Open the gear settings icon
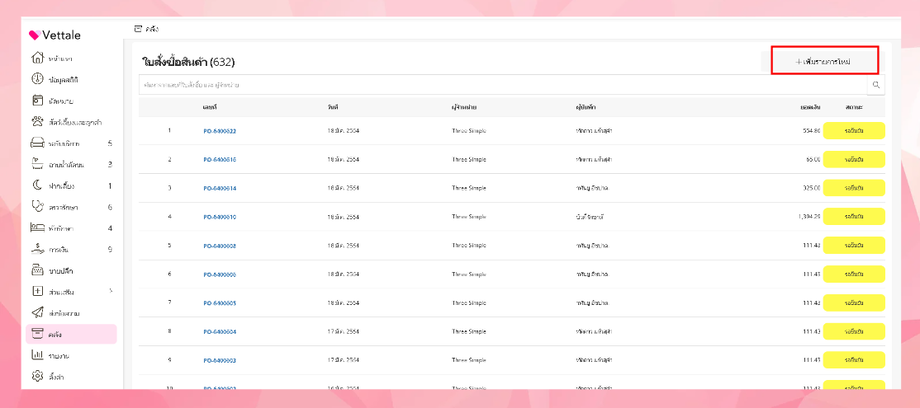The height and width of the screenshot is (408, 920). (37, 377)
